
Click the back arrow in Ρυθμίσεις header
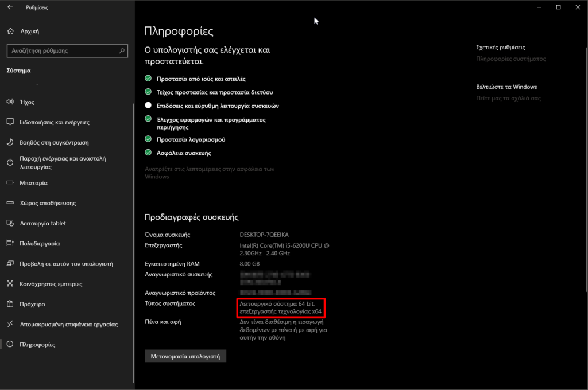tap(10, 7)
